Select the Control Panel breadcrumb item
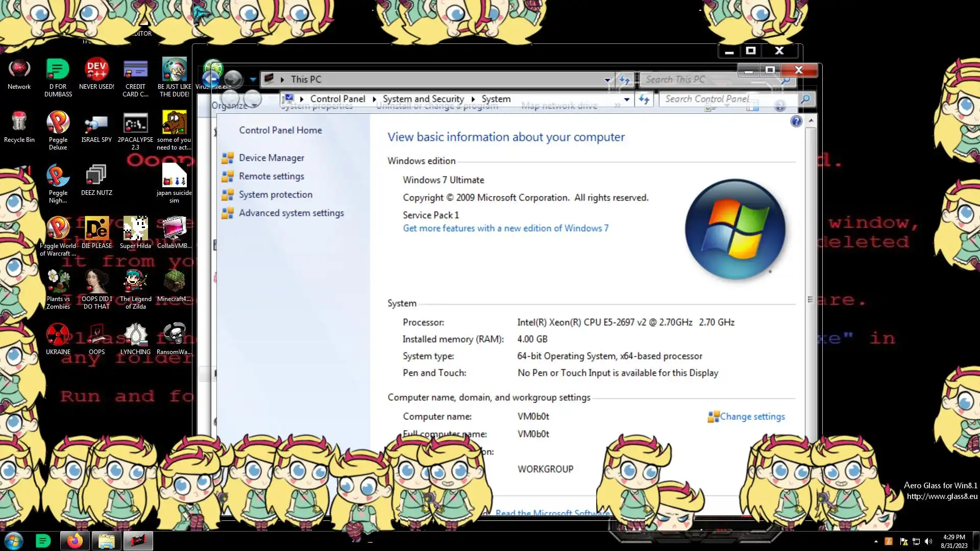 (337, 99)
